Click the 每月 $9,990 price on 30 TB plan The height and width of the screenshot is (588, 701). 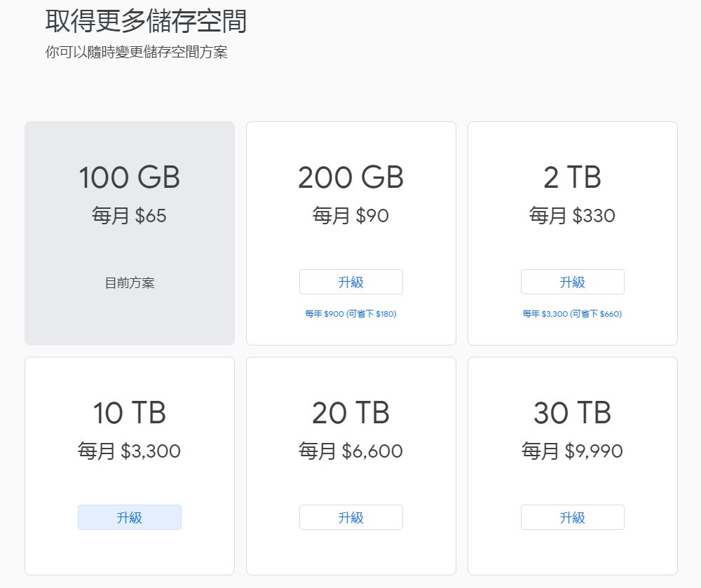tap(572, 451)
